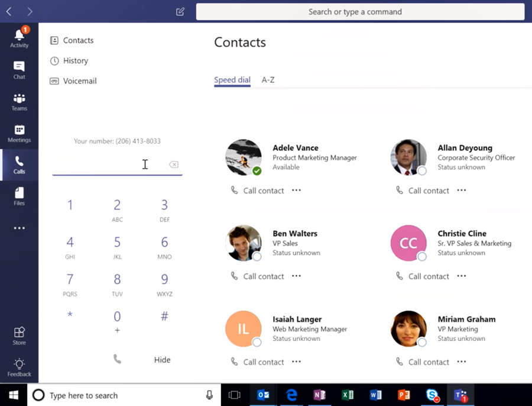This screenshot has width=532, height=406.
Task: Hide the dial pad
Action: tap(162, 360)
